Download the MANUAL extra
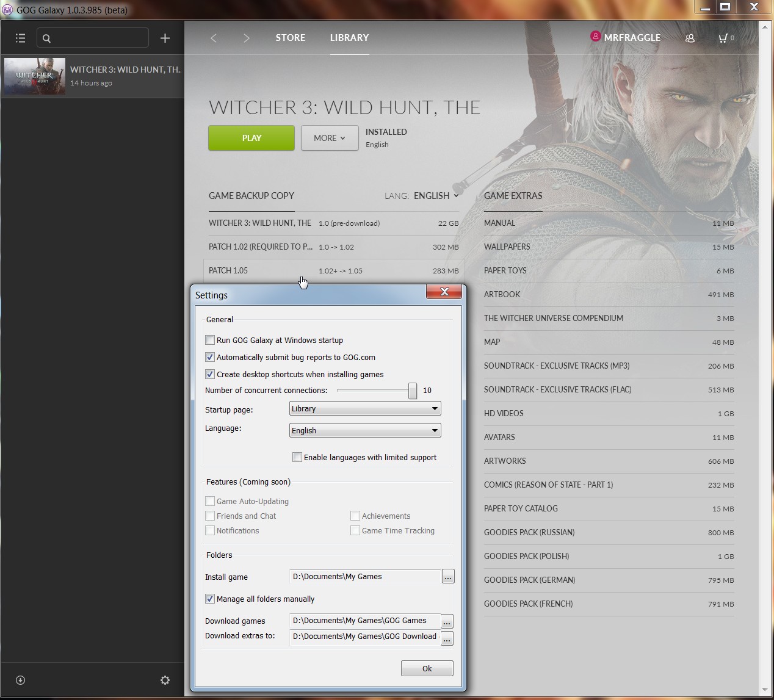This screenshot has width=774, height=700. point(609,223)
